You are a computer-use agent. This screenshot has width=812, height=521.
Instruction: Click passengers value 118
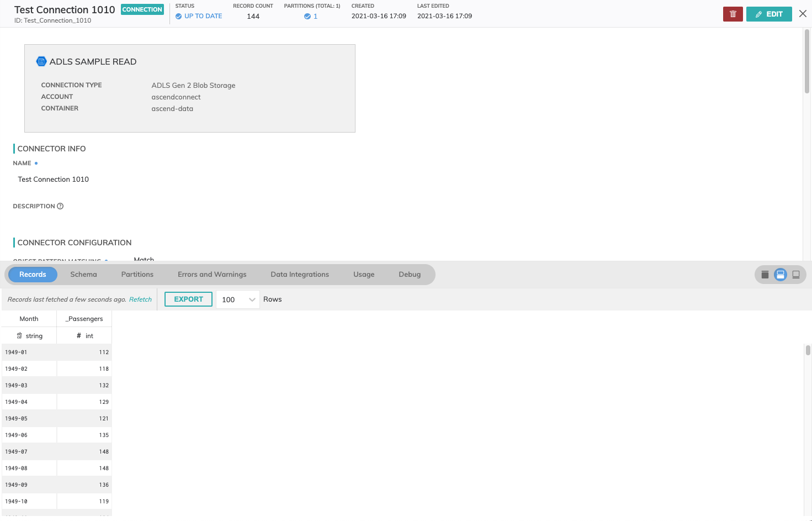(104, 369)
